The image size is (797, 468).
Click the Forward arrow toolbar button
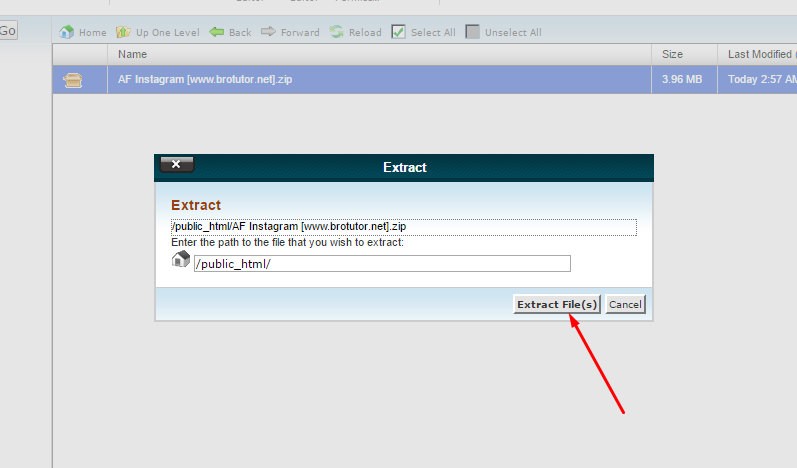coord(290,32)
